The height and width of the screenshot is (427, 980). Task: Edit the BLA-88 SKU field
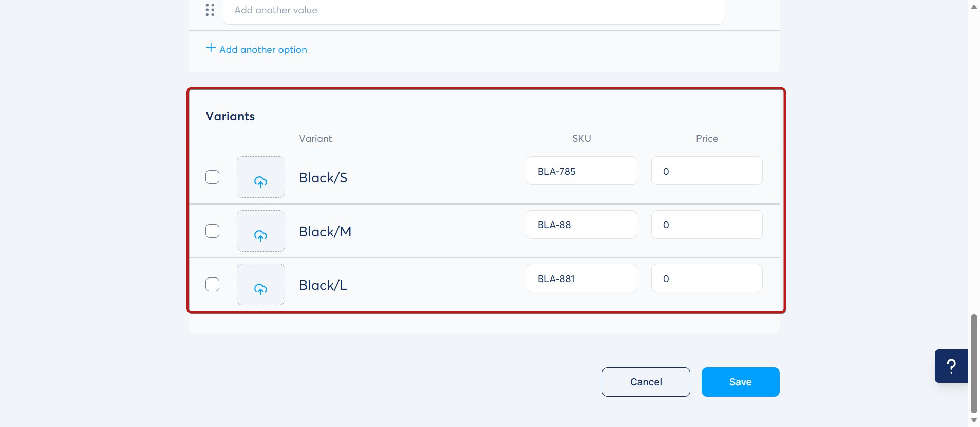[581, 225]
